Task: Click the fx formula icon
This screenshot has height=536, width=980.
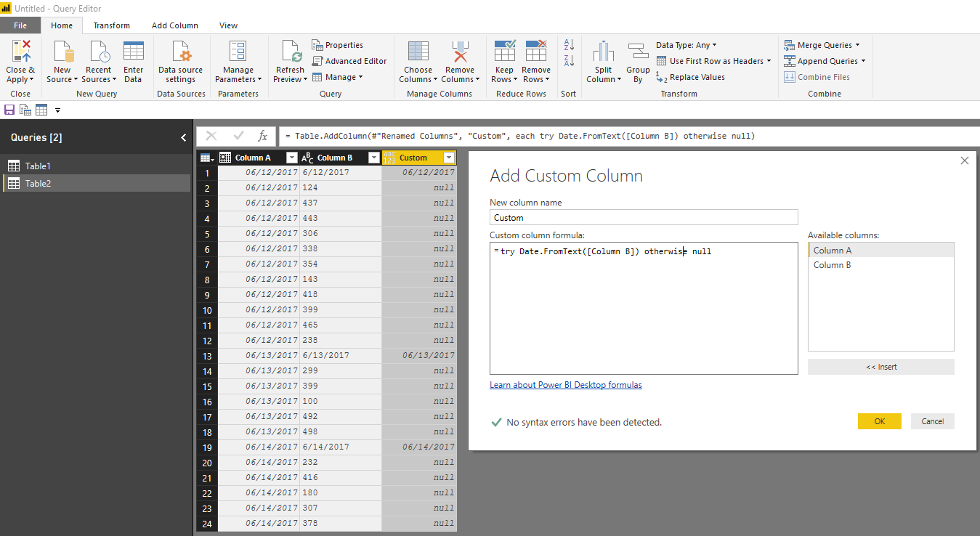Action: pos(262,136)
